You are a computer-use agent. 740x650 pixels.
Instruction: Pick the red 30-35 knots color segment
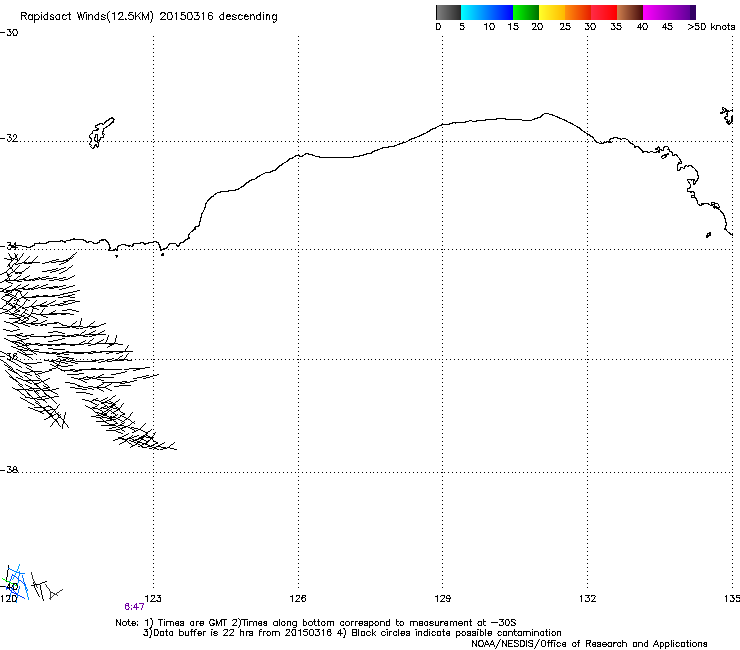click(x=604, y=12)
